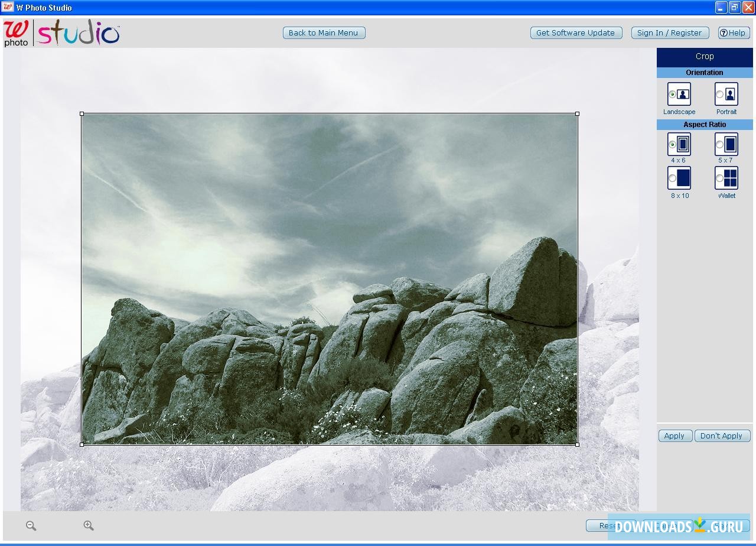
Task: Open Sign In / Register
Action: 670,33
